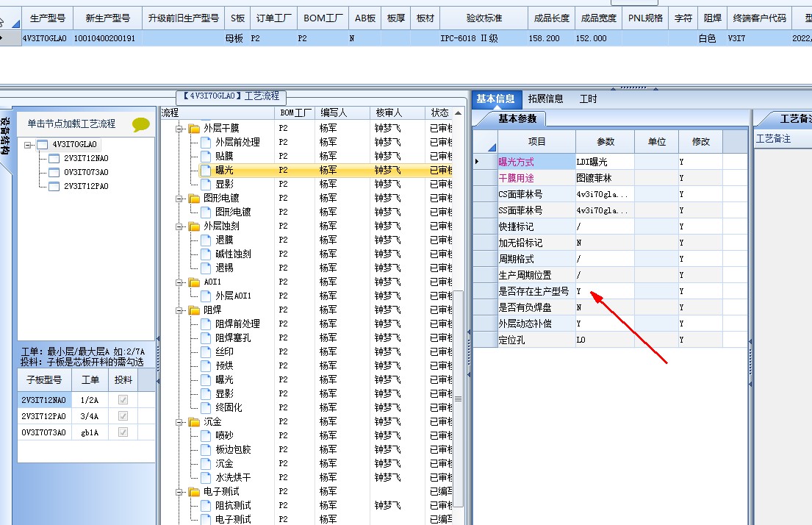Image resolution: width=812 pixels, height=525 pixels.
Task: Click the page icon for 丝印
Action: click(x=206, y=352)
